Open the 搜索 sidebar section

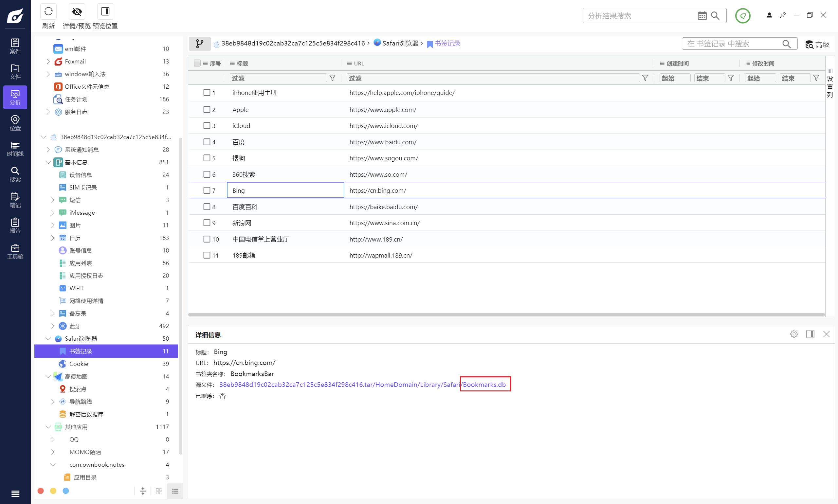(15, 174)
